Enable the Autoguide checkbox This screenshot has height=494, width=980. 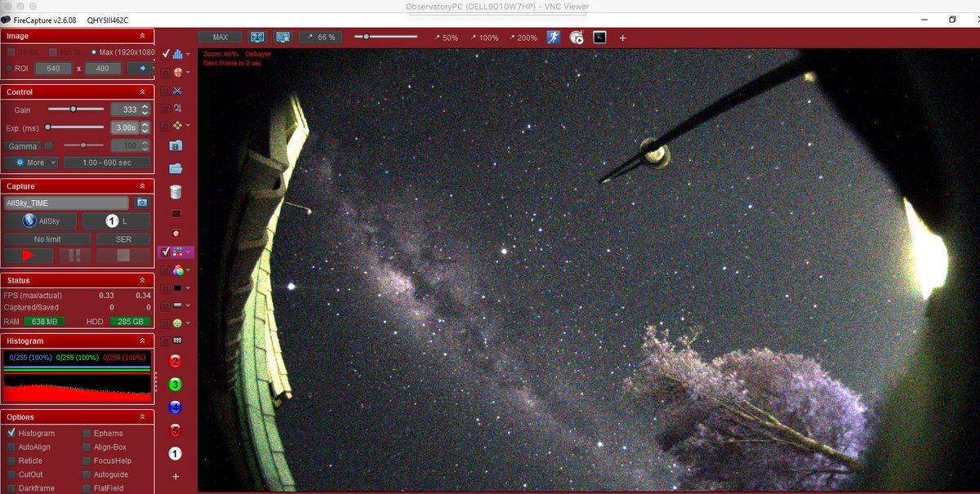(87, 474)
